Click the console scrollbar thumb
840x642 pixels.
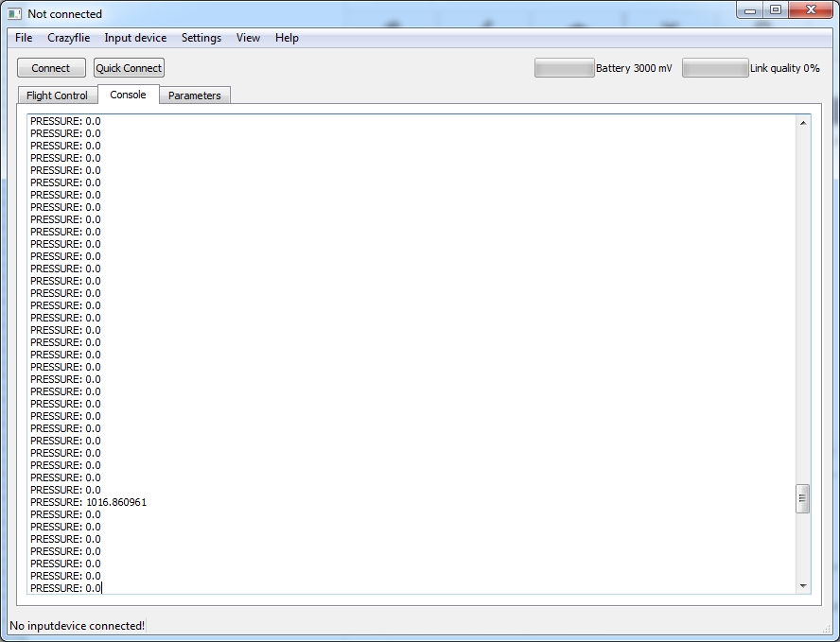click(x=803, y=497)
